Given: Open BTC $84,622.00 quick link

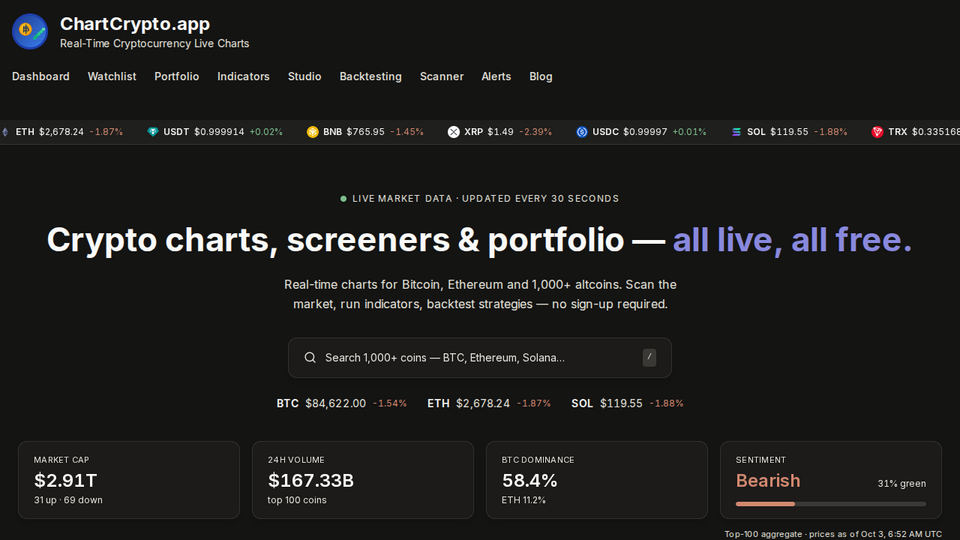Looking at the screenshot, I should point(341,403).
